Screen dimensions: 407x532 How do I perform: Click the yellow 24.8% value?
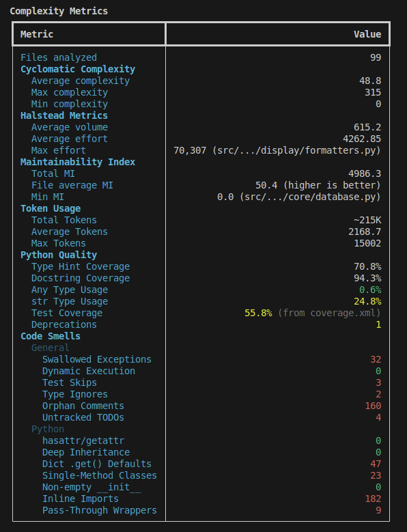[367, 301]
